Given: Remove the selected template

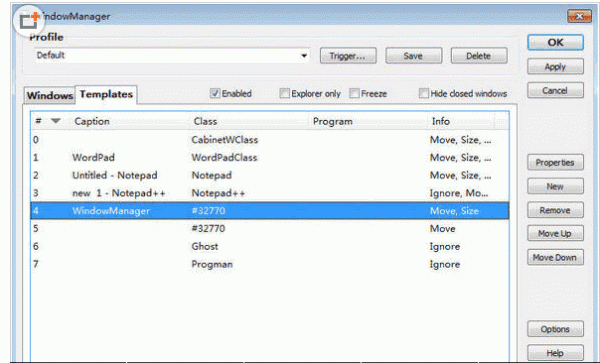Looking at the screenshot, I should click(x=555, y=210).
